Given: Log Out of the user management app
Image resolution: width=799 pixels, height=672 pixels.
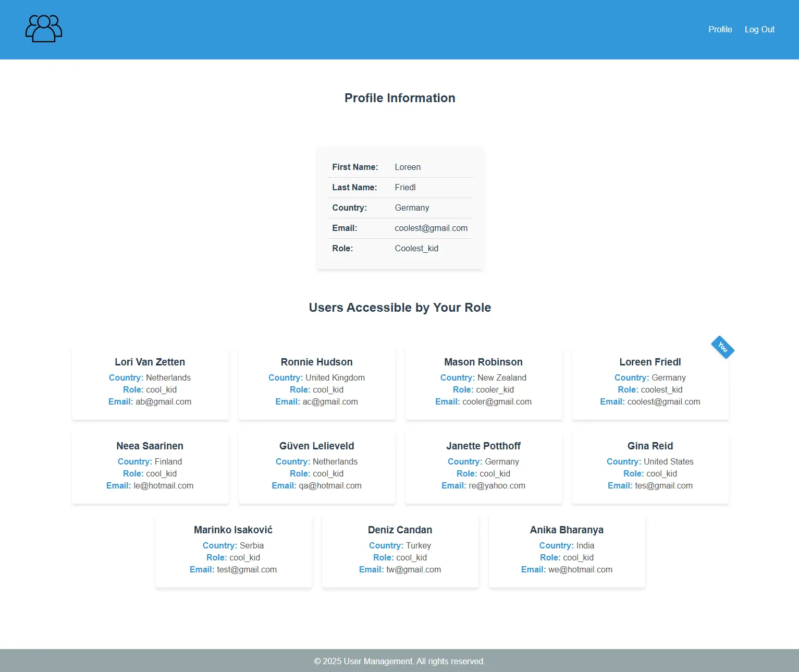Looking at the screenshot, I should (759, 29).
